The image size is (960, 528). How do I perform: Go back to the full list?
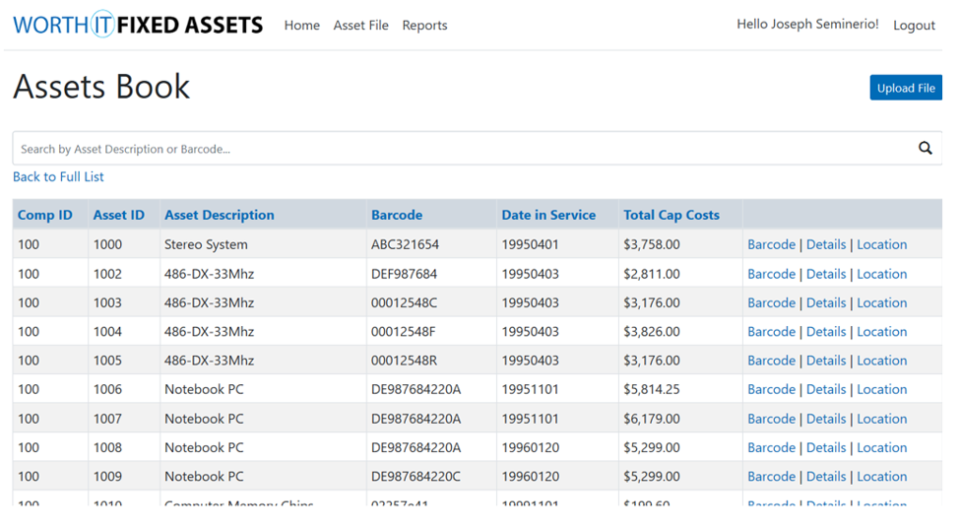click(x=58, y=176)
